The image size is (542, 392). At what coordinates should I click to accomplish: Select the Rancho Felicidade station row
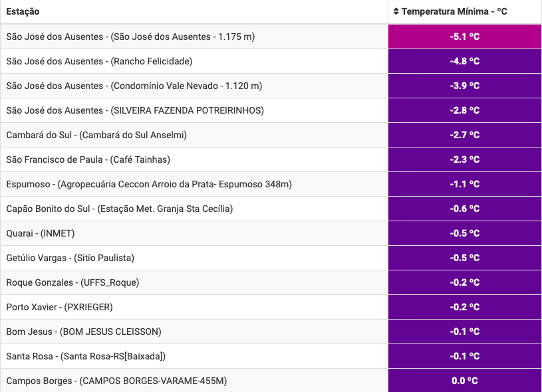coord(99,61)
